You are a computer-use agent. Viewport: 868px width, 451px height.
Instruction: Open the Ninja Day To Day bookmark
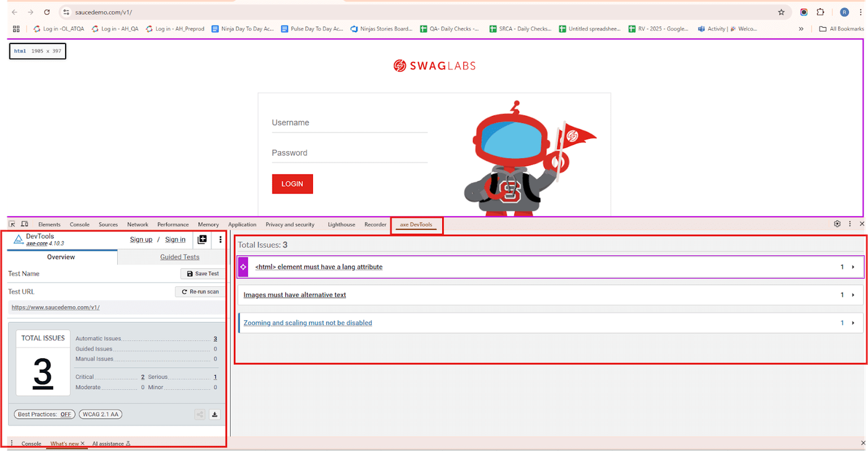click(242, 28)
